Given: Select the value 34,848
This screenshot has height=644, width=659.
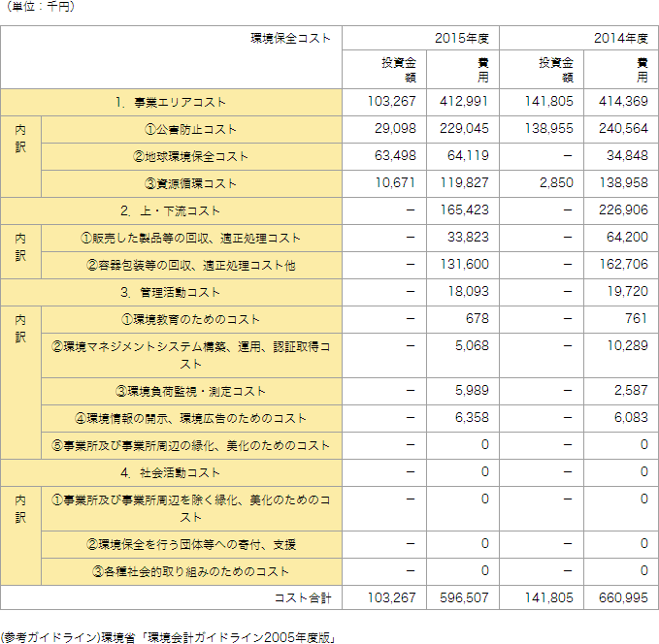Looking at the screenshot, I should click(627, 156).
